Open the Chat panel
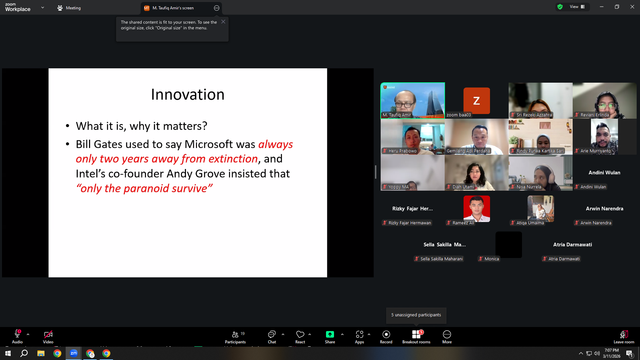Image resolution: width=640 pixels, height=360 pixels. click(x=272, y=336)
